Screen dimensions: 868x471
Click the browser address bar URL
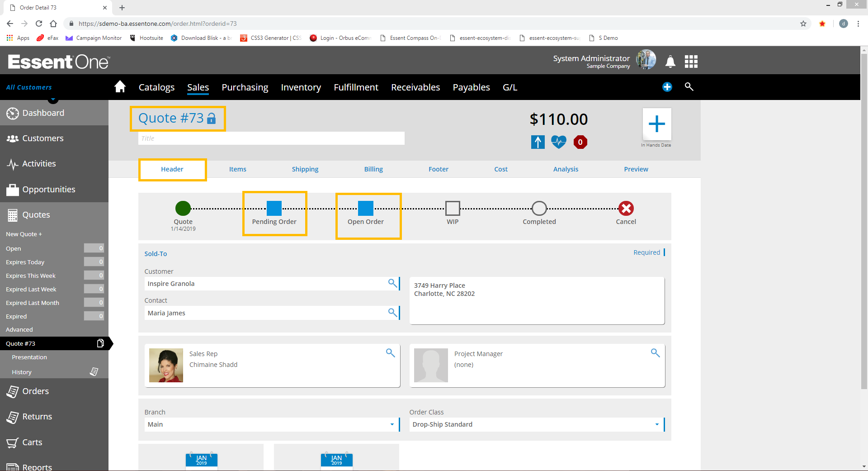coord(158,24)
